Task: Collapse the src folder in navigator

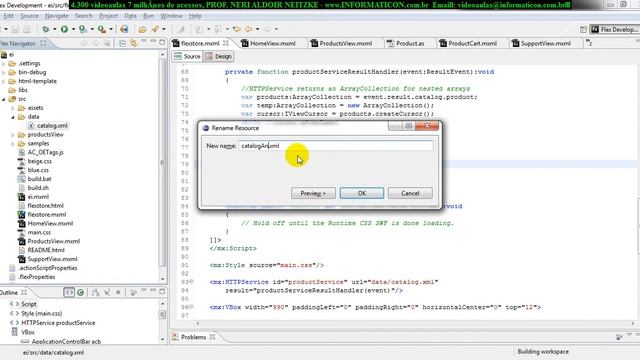Action: [4, 99]
